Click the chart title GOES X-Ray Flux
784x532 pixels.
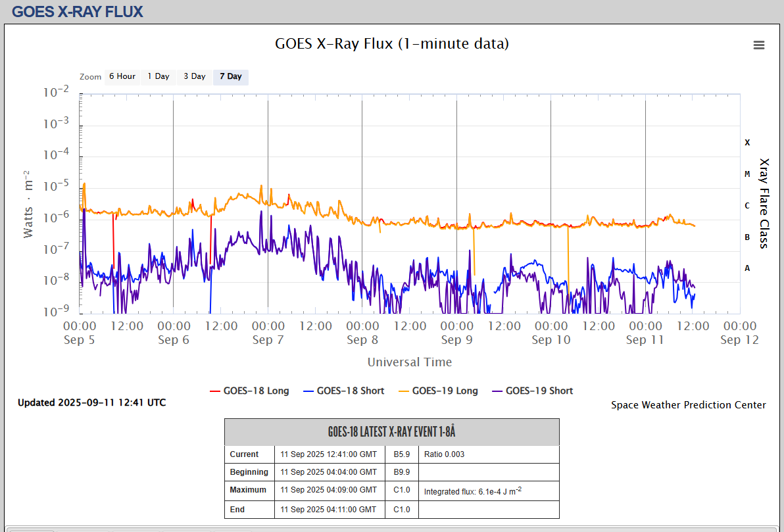(391, 44)
